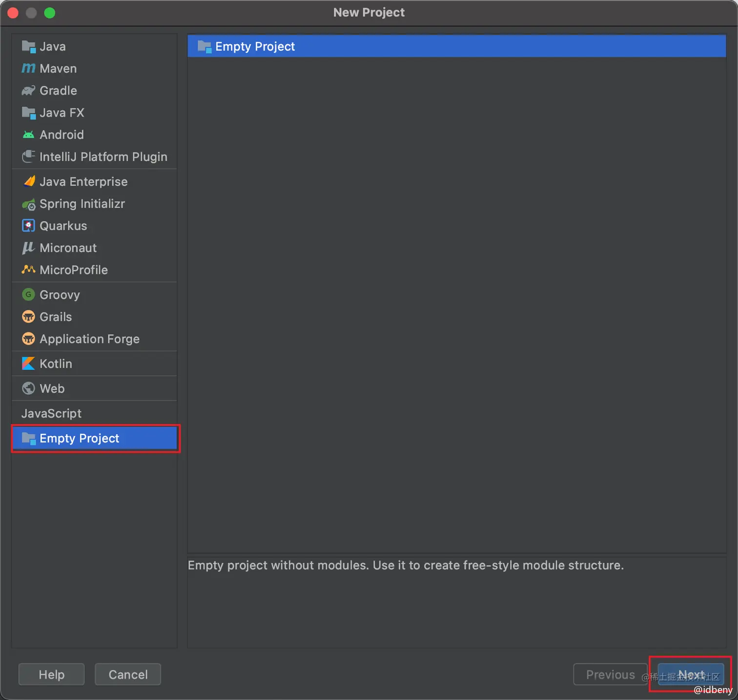Close the New Project dialog window
The height and width of the screenshot is (700, 738).
(x=13, y=13)
